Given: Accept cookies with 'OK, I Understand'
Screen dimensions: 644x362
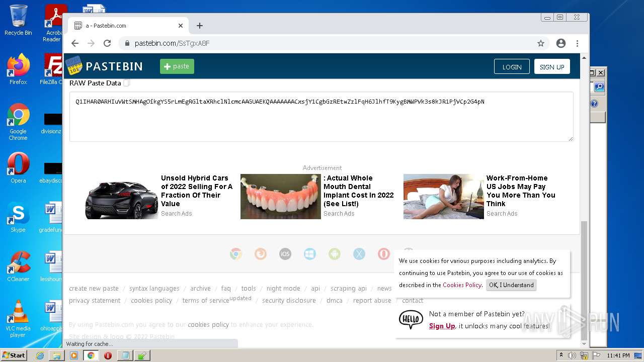Looking at the screenshot, I should (x=511, y=285).
